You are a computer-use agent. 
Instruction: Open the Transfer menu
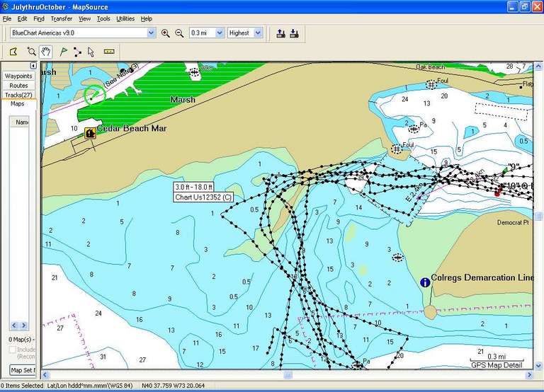tap(62, 18)
